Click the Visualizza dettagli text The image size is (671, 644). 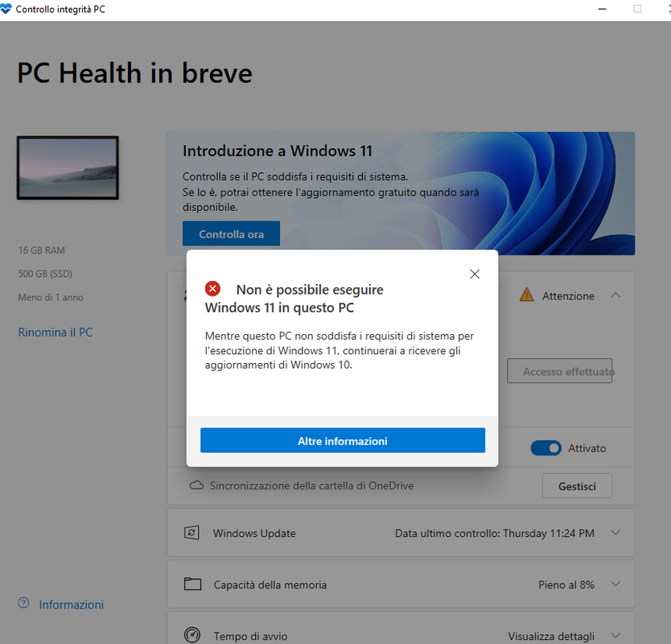coord(551,636)
